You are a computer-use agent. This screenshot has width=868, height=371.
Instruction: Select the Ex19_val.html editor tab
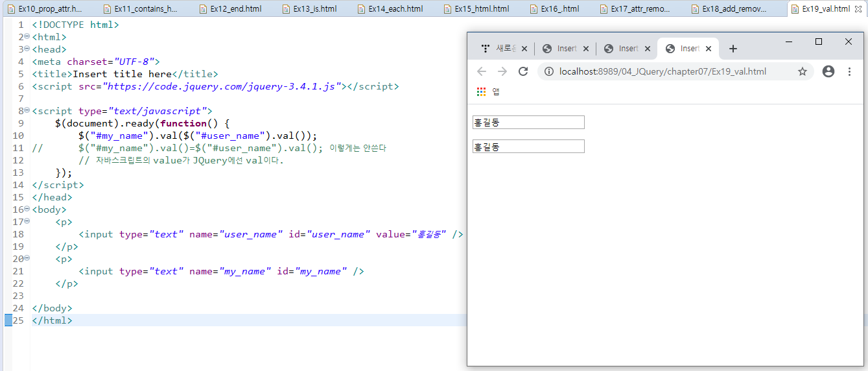pos(825,9)
